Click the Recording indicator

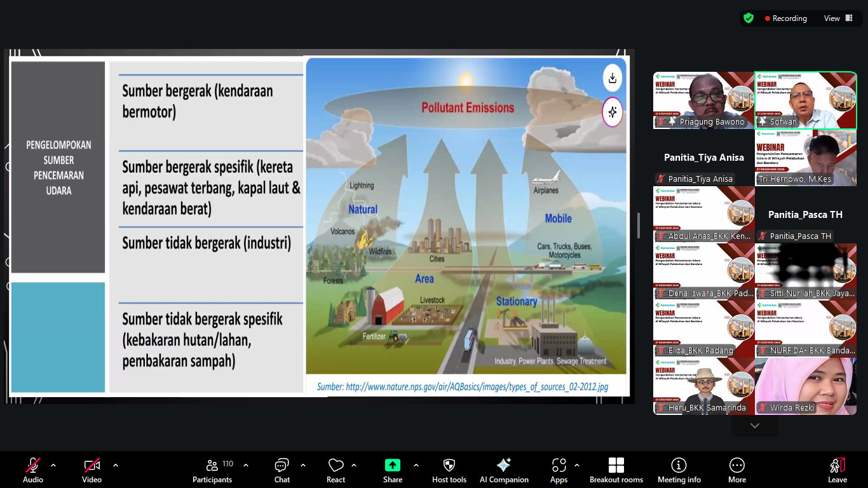pos(785,18)
